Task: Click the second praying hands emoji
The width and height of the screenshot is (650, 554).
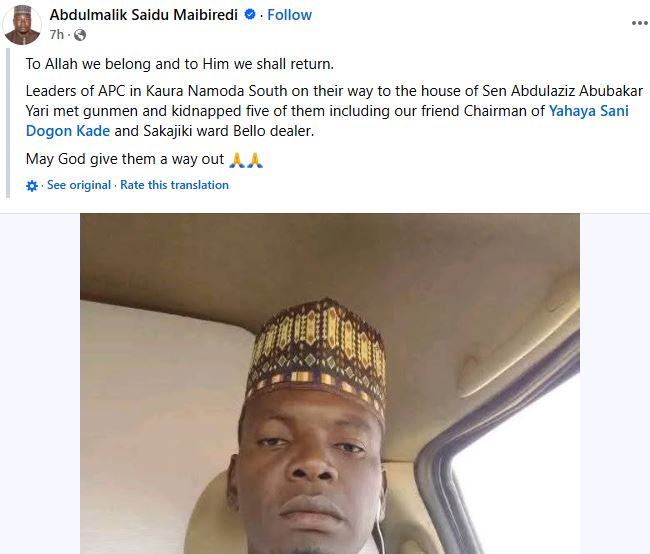Action: 254,159
